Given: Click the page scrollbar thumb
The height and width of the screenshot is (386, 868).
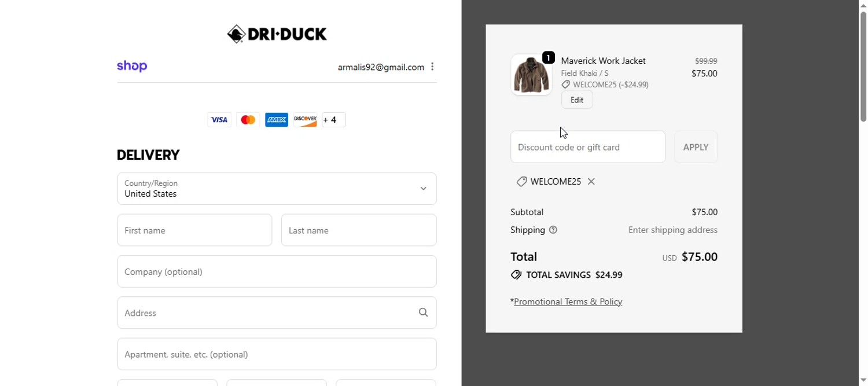Looking at the screenshot, I should click(863, 66).
